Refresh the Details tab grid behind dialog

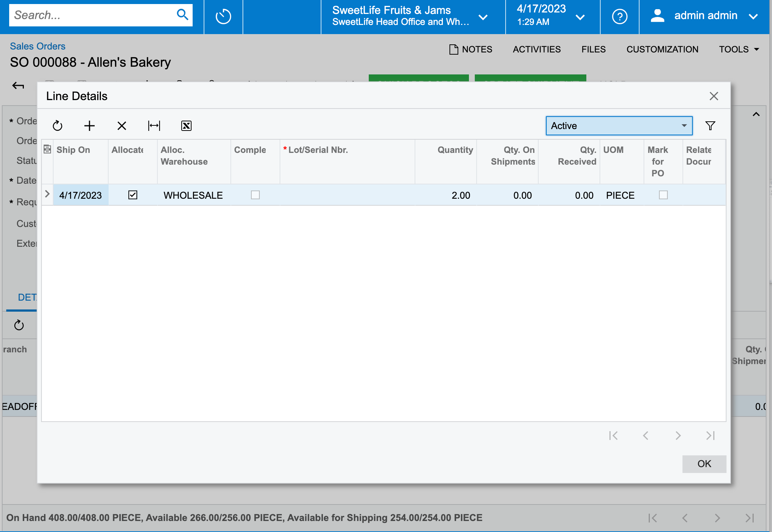pos(19,325)
